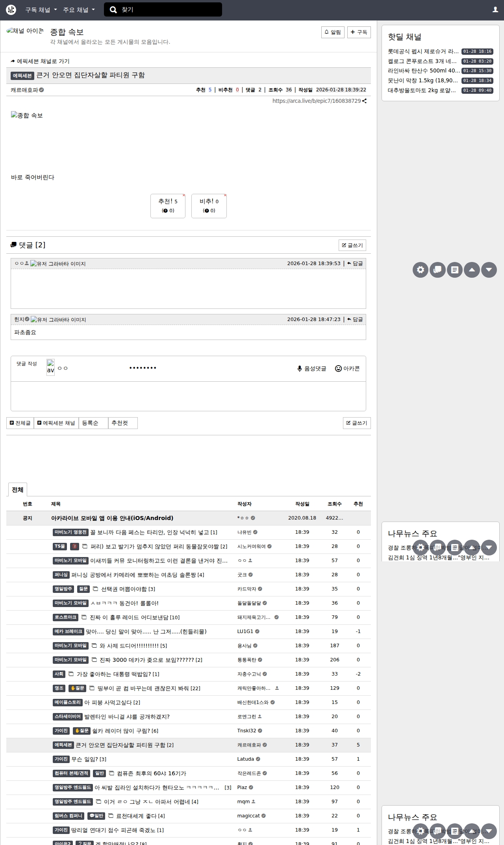Open the user account icon in the top bar

[x=495, y=10]
